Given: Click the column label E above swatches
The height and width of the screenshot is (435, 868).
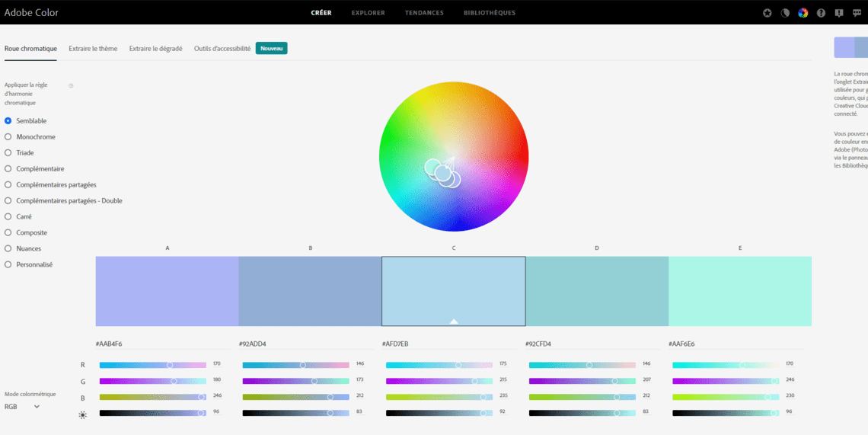Looking at the screenshot, I should (x=740, y=248).
